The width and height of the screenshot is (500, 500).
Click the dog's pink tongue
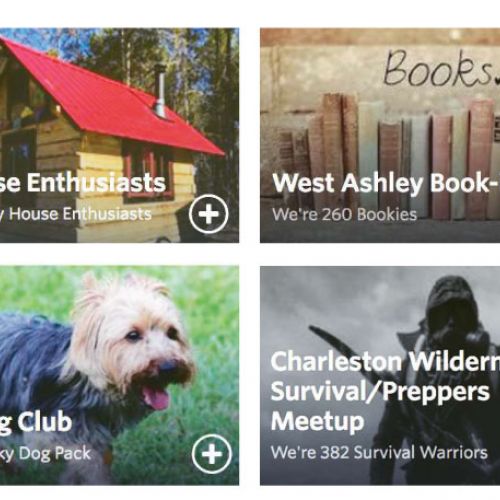[x=156, y=397]
